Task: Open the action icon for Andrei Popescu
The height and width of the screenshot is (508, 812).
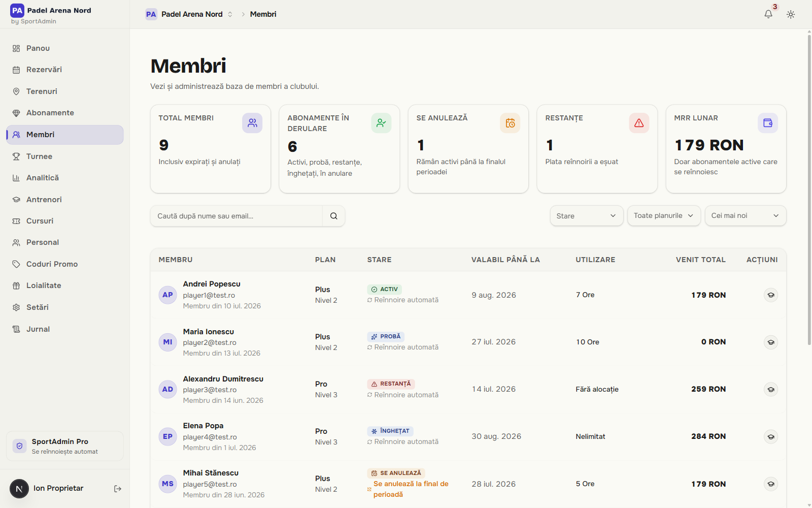Action: pyautogui.click(x=771, y=295)
